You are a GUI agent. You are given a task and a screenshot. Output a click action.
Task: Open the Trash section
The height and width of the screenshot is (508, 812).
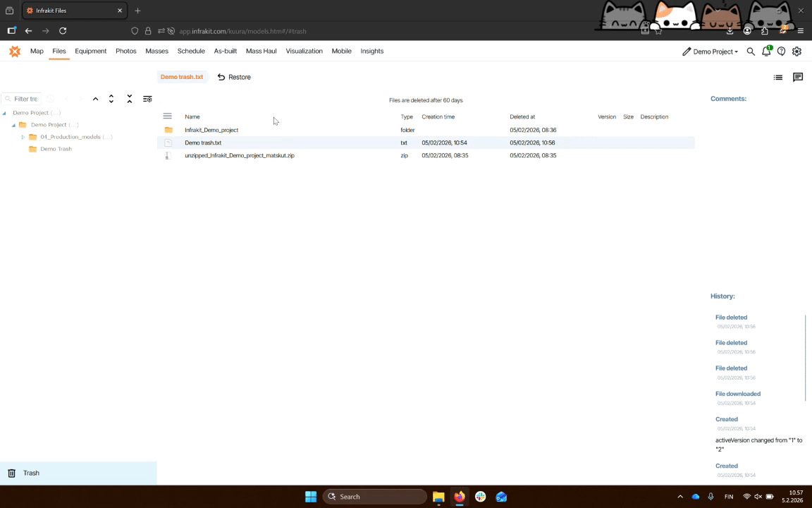click(31, 473)
